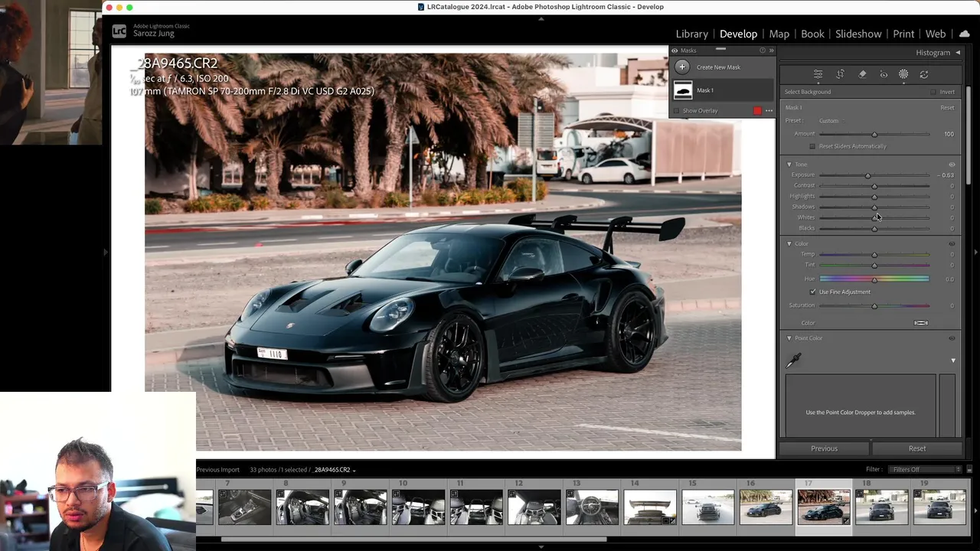Switch to the Slideshow module

point(858,34)
